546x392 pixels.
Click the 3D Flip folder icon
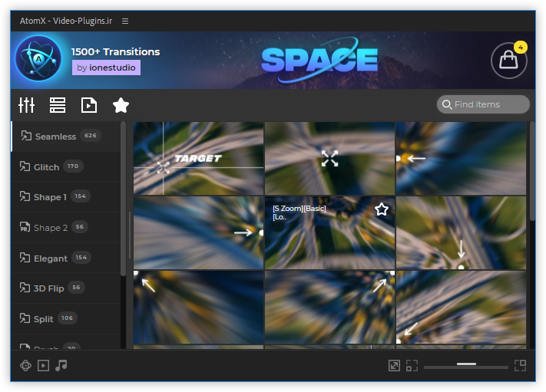click(25, 288)
